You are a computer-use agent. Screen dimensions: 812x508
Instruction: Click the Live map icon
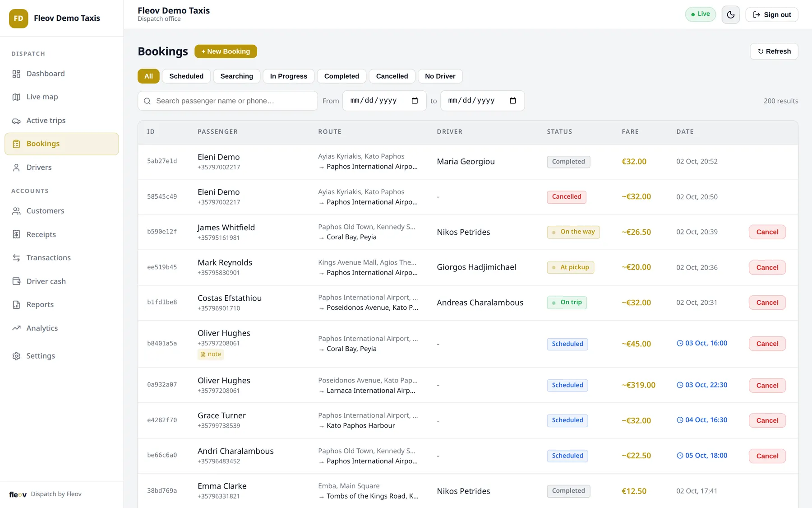tap(16, 97)
